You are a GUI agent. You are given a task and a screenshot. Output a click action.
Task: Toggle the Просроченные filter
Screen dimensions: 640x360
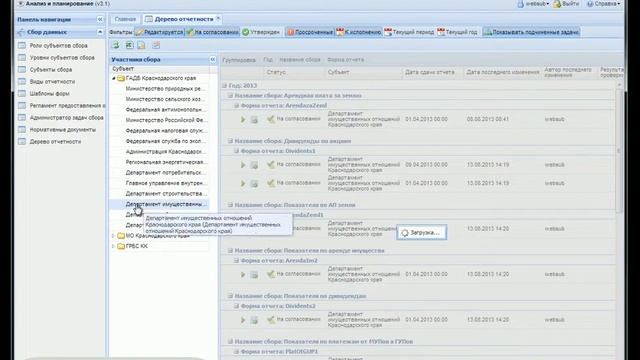pos(310,32)
